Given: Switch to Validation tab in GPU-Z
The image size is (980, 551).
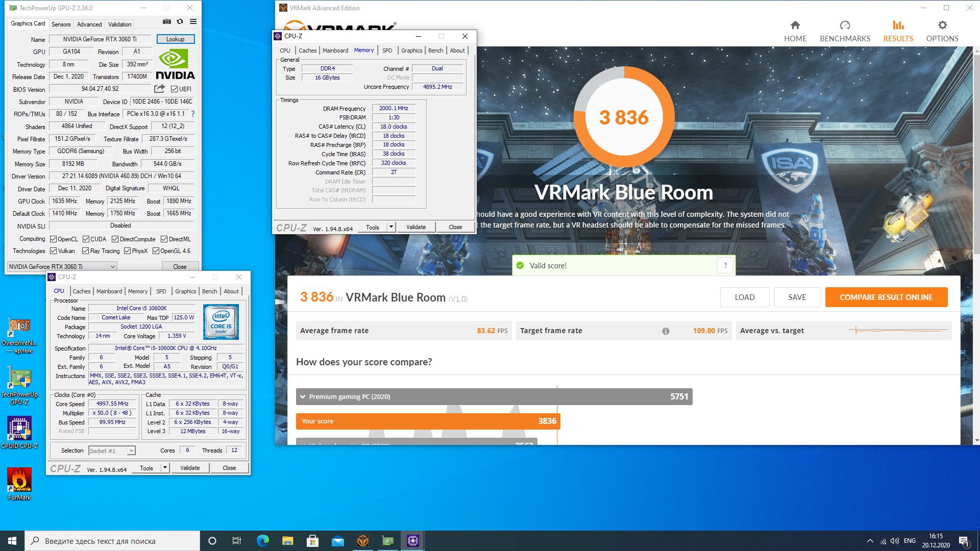Looking at the screenshot, I should coord(119,24).
